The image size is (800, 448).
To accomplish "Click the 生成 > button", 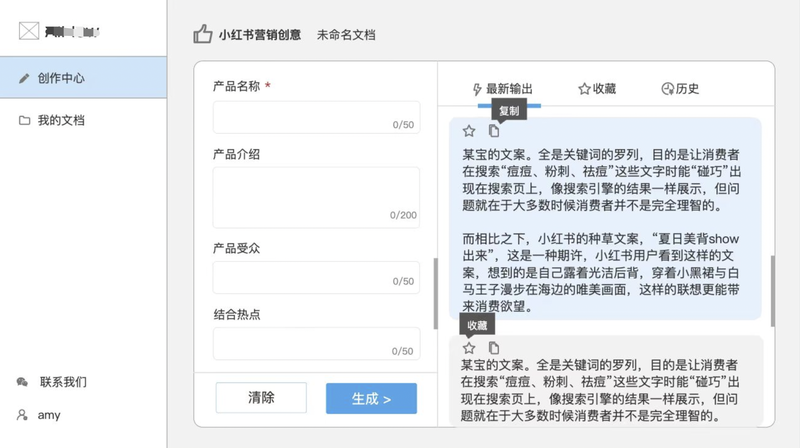I will [371, 399].
